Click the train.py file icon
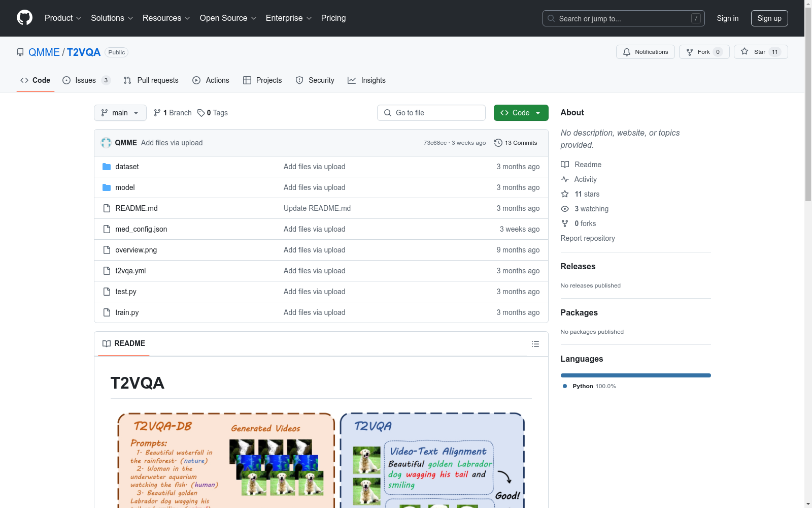This screenshot has height=508, width=812. coord(107,312)
